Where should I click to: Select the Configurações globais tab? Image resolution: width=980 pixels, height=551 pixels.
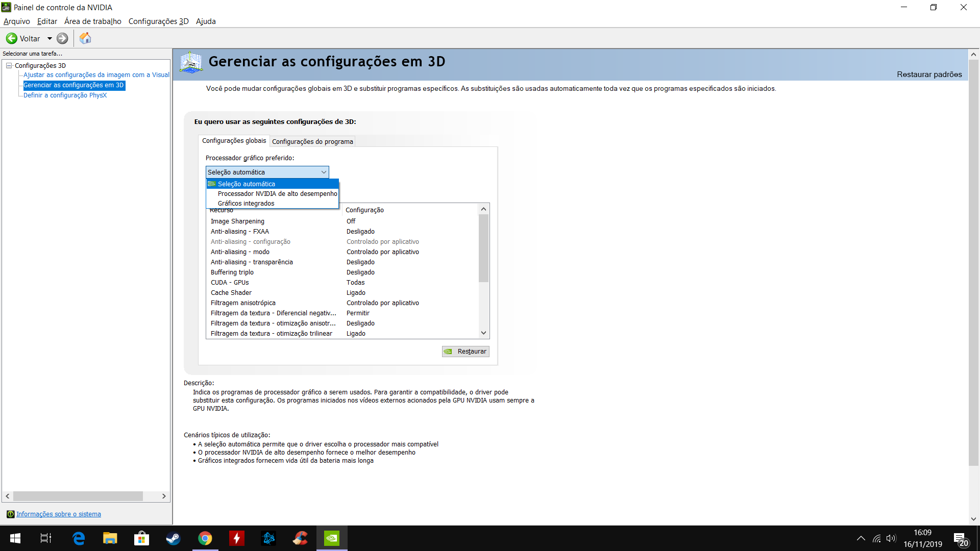[x=234, y=141]
